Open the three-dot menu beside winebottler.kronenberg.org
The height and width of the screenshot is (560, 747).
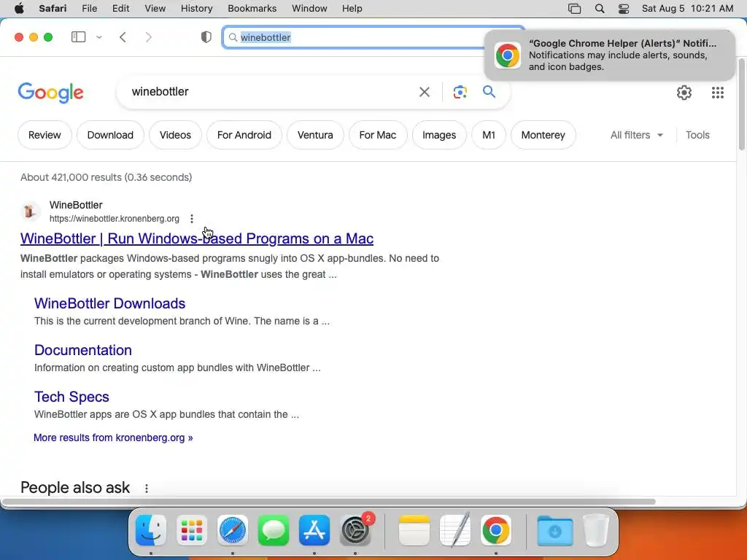coord(192,219)
